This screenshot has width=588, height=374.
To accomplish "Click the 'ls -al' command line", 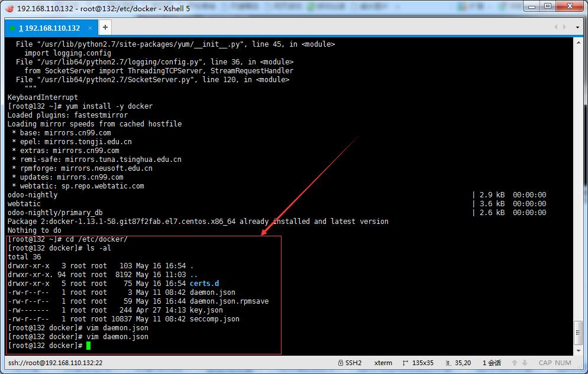I will [x=59, y=248].
